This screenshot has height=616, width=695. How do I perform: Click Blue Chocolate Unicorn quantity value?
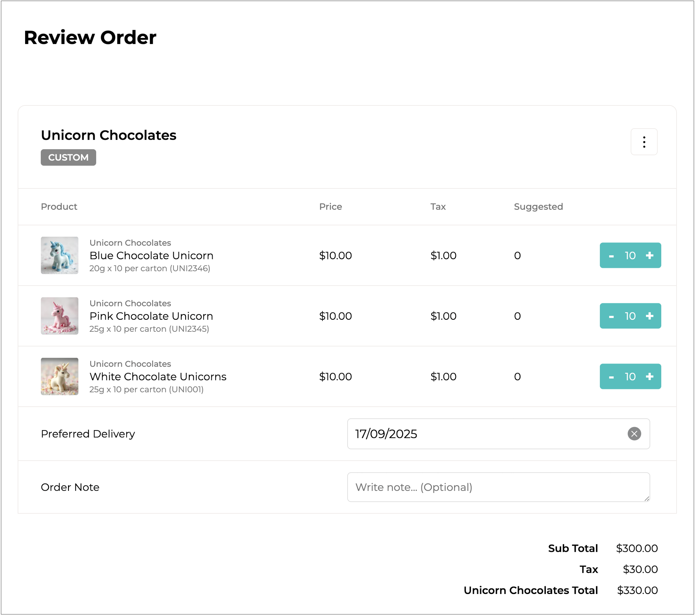click(630, 256)
